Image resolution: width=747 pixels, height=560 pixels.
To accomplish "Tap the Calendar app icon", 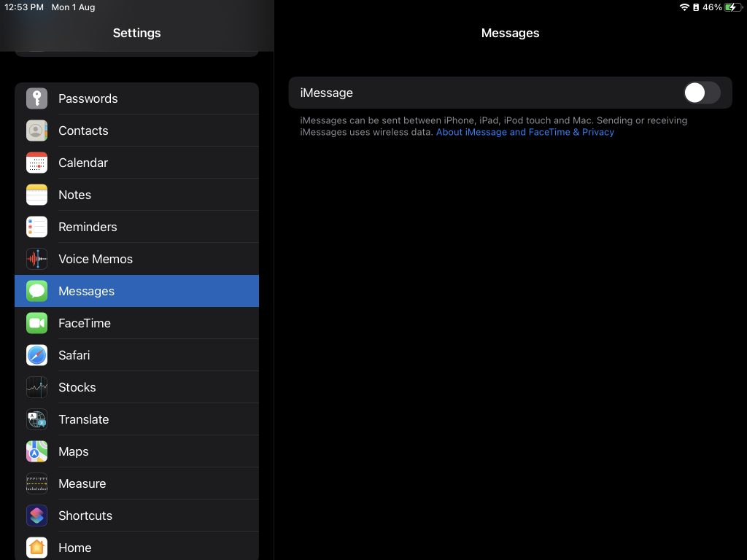I will tap(36, 163).
